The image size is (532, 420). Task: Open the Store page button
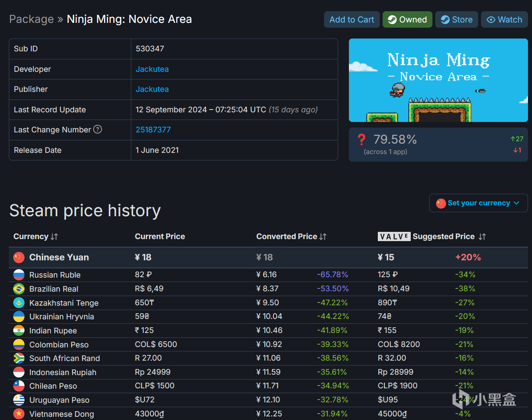pos(457,20)
